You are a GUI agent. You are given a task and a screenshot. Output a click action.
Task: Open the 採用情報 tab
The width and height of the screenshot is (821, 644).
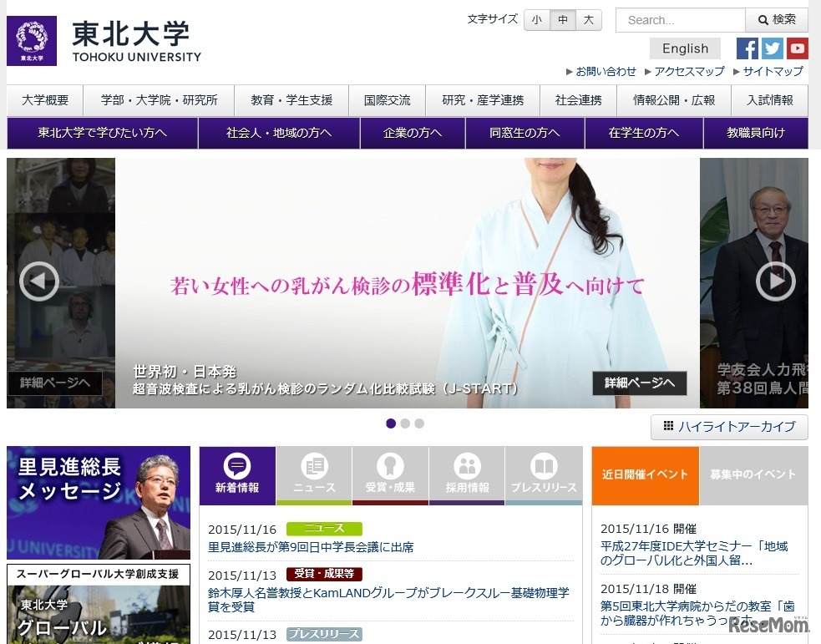467,474
